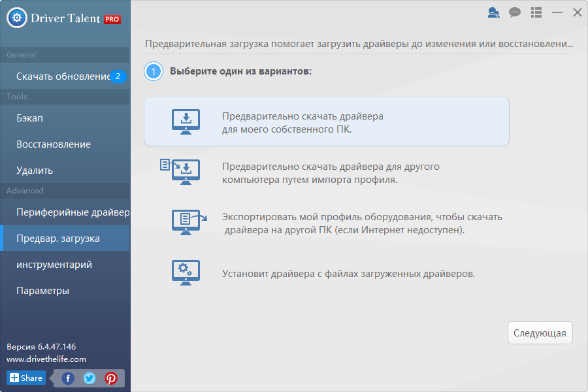
Task: Select Предвар. загрузка in sidebar
Action: 65,238
